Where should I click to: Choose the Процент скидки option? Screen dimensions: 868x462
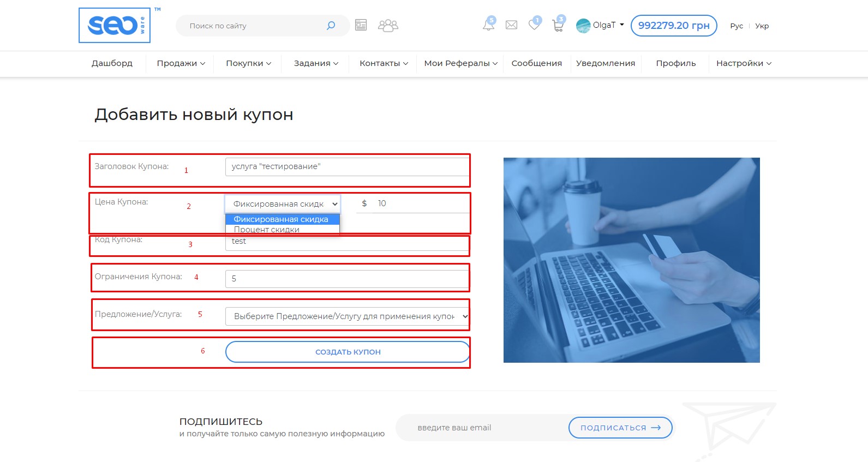(x=267, y=230)
